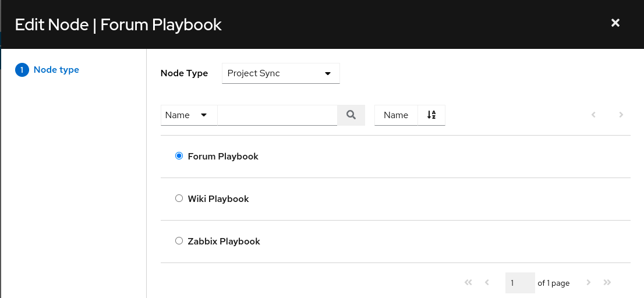Choose the Zabbix Playbook radio button
644x298 pixels.
tap(179, 241)
